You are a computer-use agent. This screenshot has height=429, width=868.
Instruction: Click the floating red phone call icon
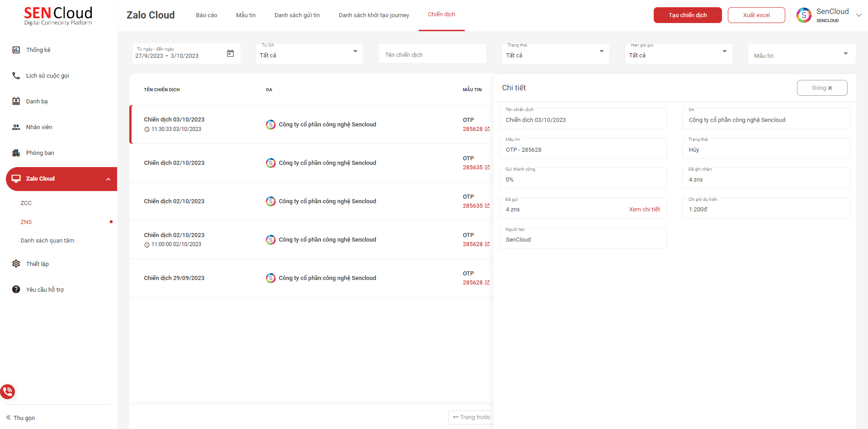coord(8,391)
